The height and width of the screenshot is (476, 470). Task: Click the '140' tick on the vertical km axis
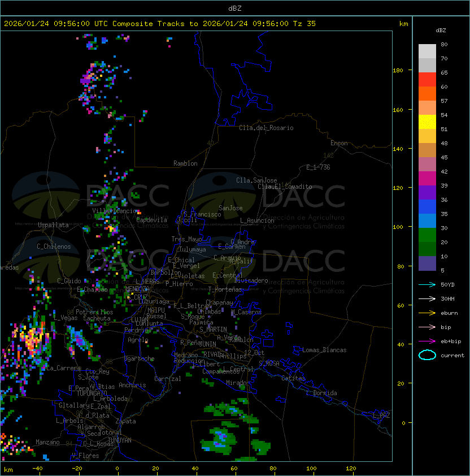click(x=398, y=149)
